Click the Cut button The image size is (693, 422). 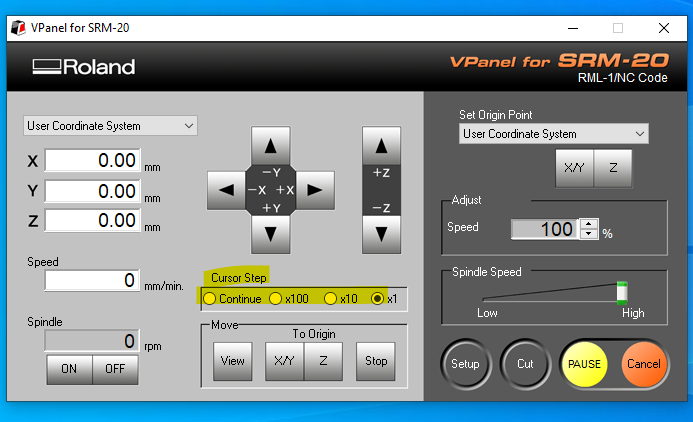525,364
